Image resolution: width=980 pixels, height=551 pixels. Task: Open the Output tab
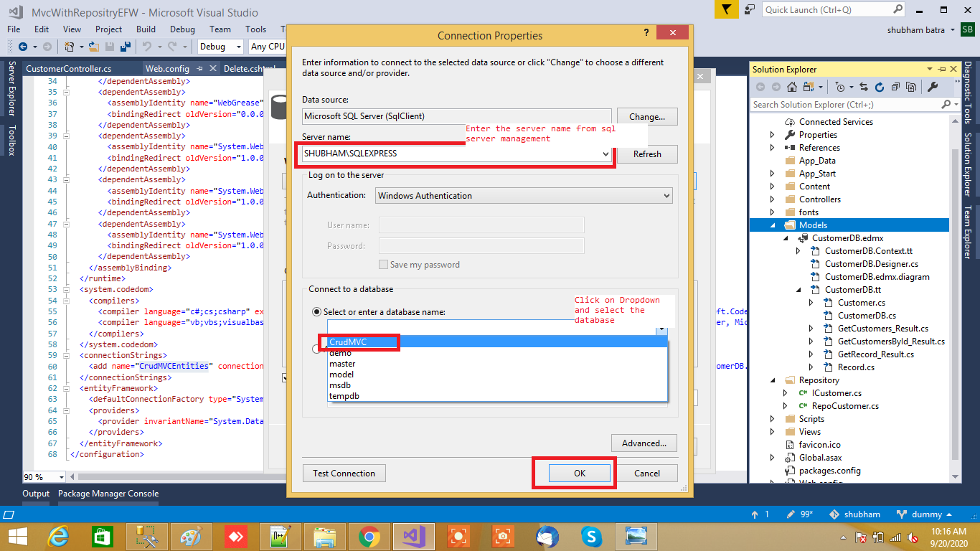pyautogui.click(x=36, y=494)
